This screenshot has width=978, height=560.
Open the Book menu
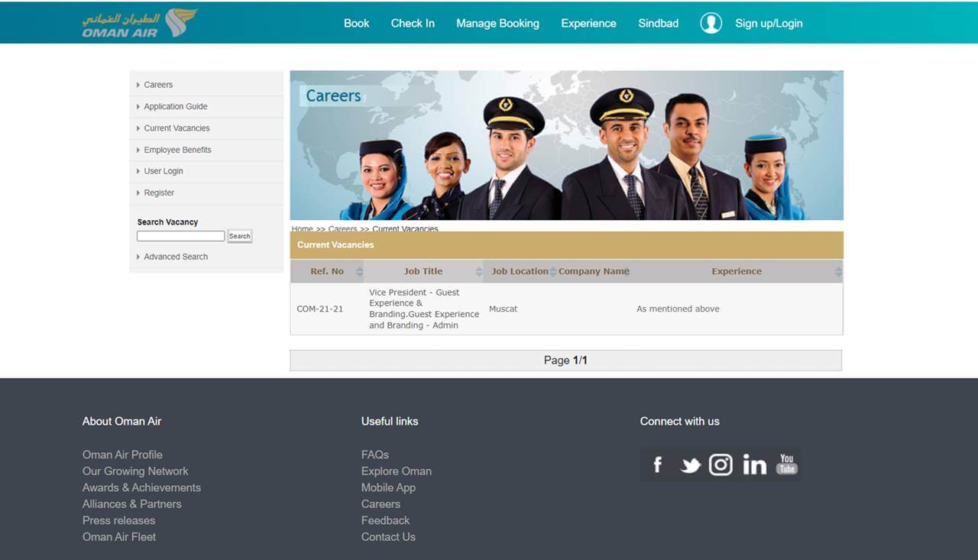point(356,23)
